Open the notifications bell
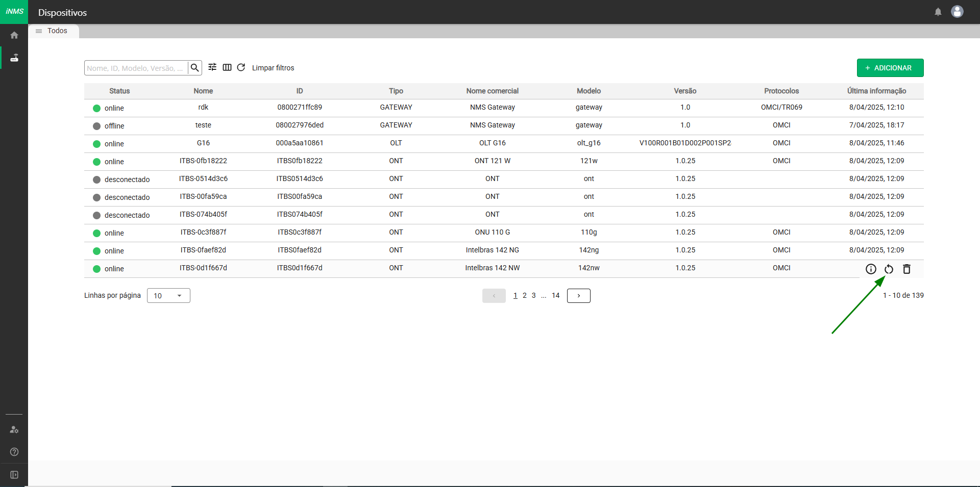 pos(938,12)
